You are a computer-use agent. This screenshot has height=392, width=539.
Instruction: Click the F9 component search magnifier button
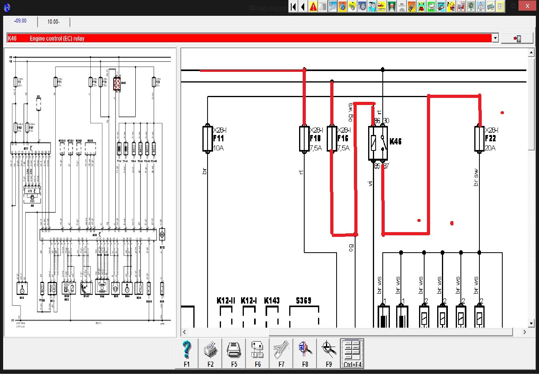[x=329, y=353]
